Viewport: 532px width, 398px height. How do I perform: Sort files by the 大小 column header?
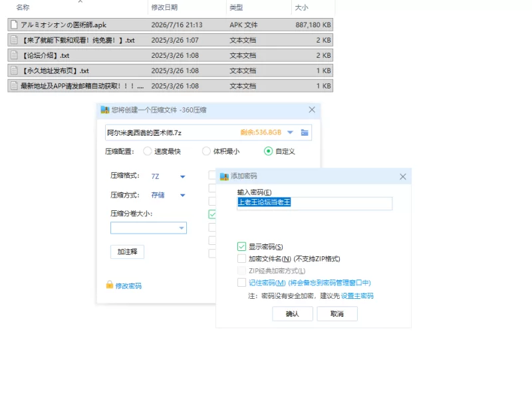301,7
